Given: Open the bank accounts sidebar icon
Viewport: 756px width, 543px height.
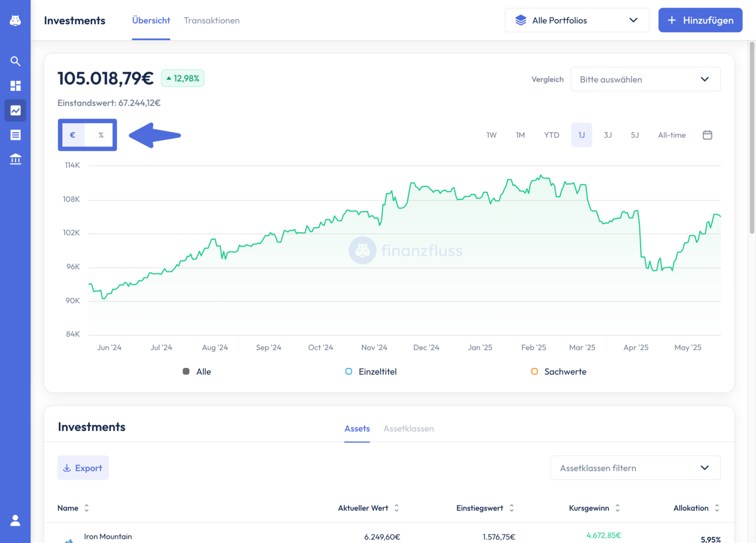Looking at the screenshot, I should click(16, 159).
